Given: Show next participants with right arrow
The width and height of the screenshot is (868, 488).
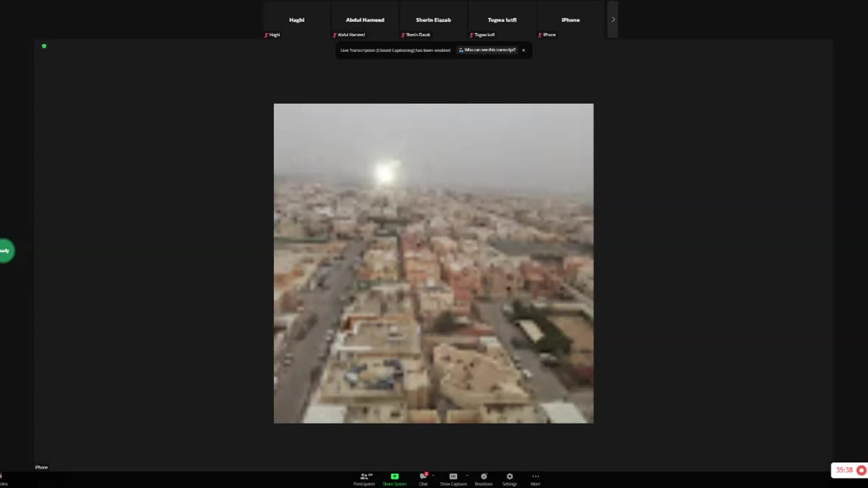Looking at the screenshot, I should 613,20.
